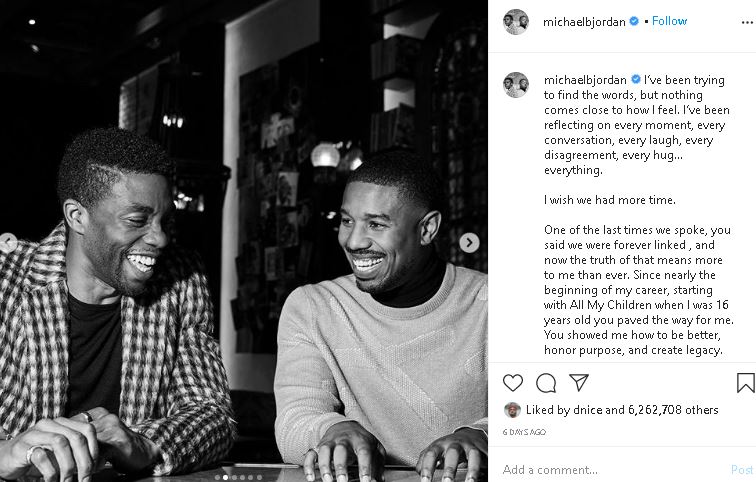
Task: Click the 6 days ago timestamp
Action: (524, 432)
